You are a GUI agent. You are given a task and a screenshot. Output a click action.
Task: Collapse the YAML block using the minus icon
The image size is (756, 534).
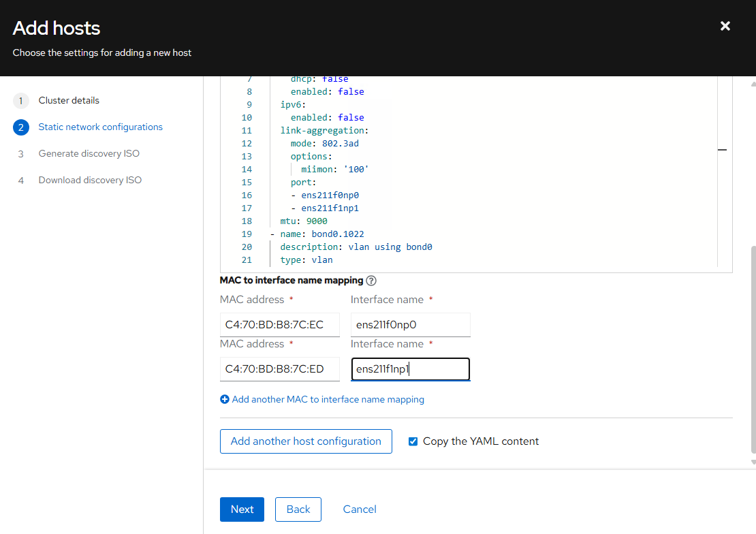pos(722,149)
